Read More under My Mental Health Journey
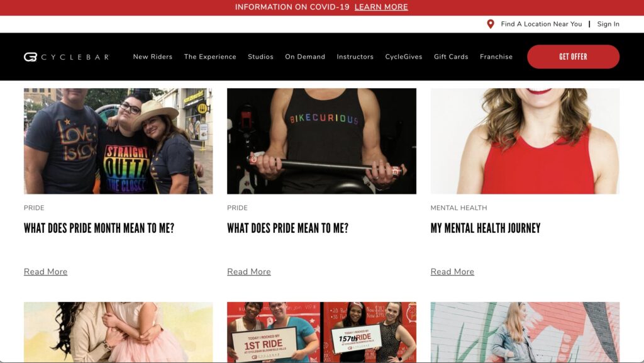The width and height of the screenshot is (644, 363). [x=452, y=272]
